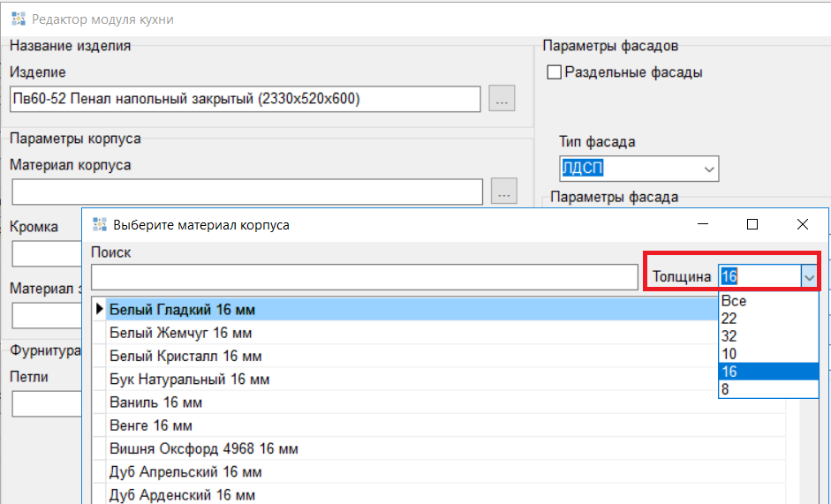Choose 22 from thickness list
Screen dimensions: 831x504
[729, 319]
